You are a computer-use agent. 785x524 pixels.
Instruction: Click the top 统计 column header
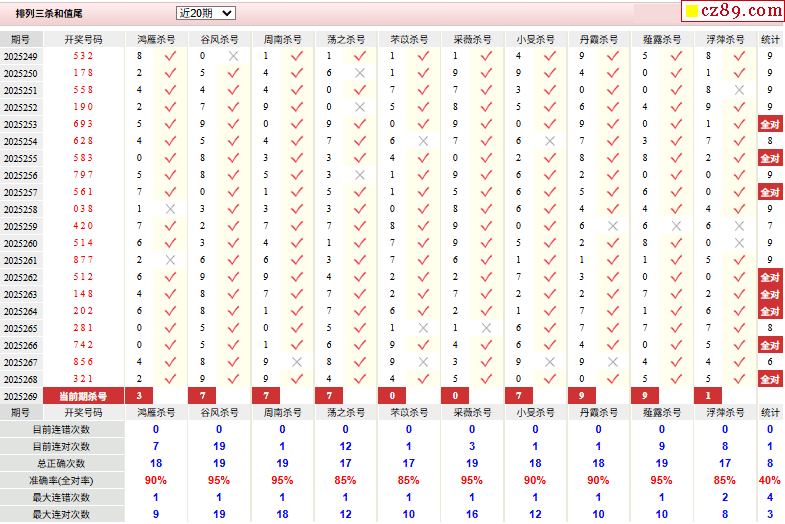tap(770, 39)
